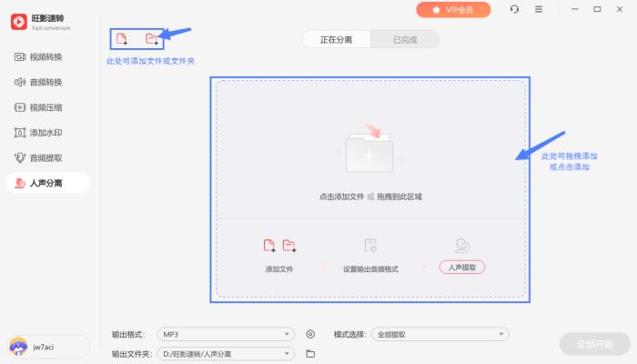The height and width of the screenshot is (364, 637).
Task: Open the hamburger menu icon
Action: click(x=539, y=9)
